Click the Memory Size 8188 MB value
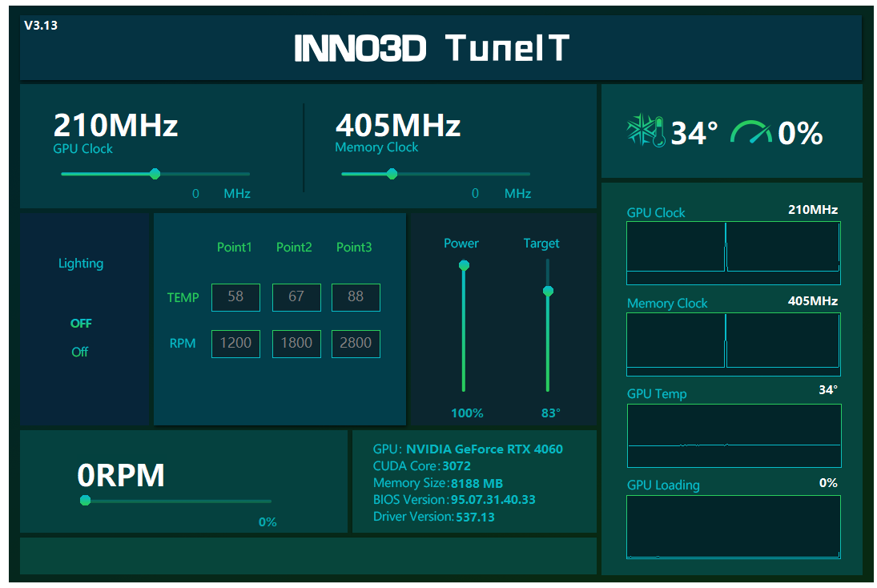The height and width of the screenshot is (588, 877). click(x=477, y=483)
